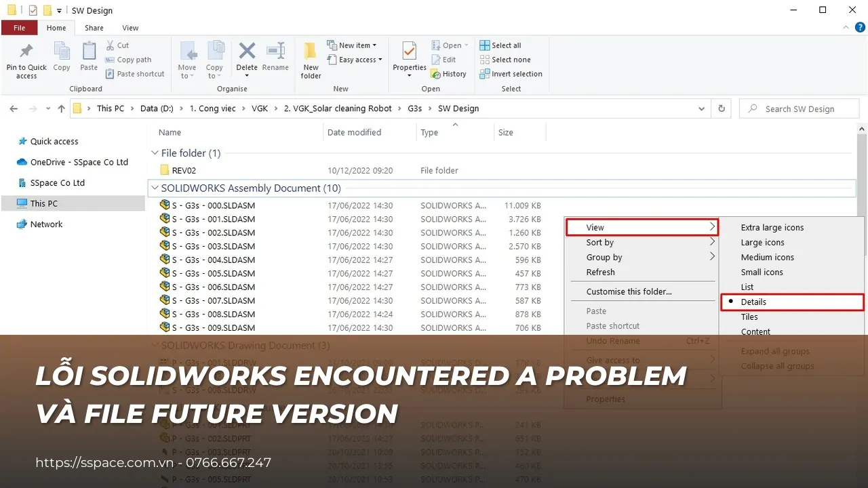
Task: Go up one folder level arrow
Action: [x=62, y=108]
